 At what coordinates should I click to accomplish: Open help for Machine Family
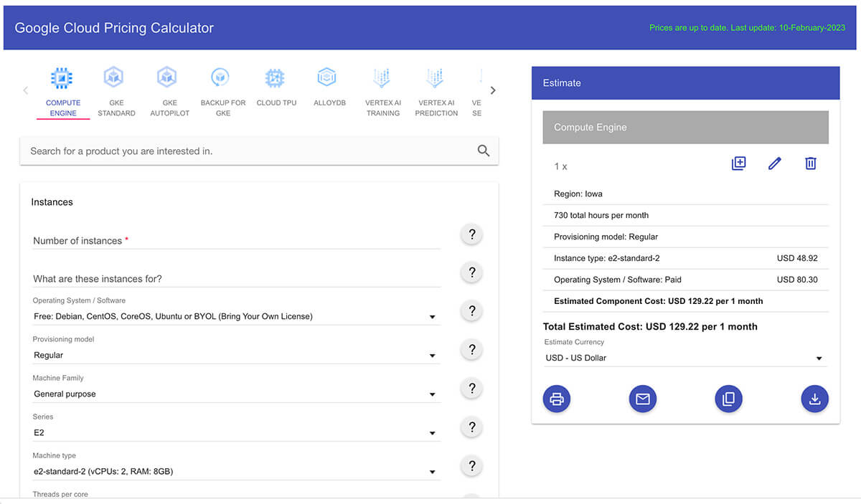tap(472, 389)
